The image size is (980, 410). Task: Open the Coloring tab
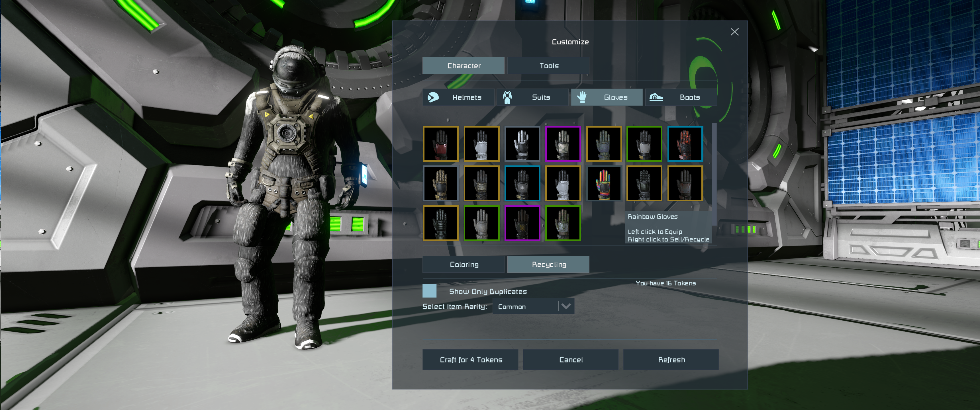pos(464,264)
